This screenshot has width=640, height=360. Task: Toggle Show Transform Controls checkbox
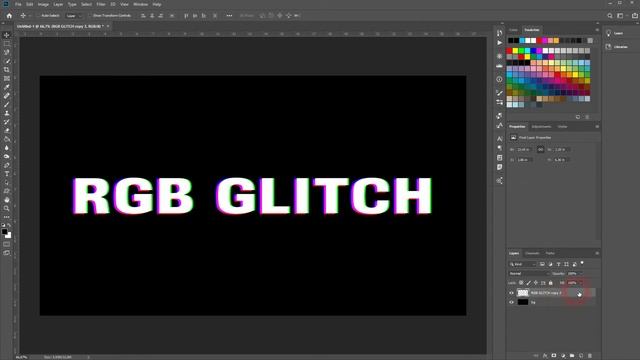pos(90,16)
